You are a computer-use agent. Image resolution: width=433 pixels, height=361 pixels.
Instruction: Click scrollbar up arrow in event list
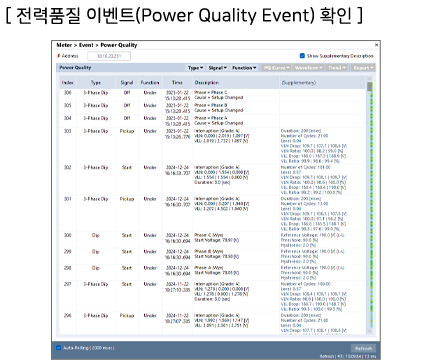point(369,79)
